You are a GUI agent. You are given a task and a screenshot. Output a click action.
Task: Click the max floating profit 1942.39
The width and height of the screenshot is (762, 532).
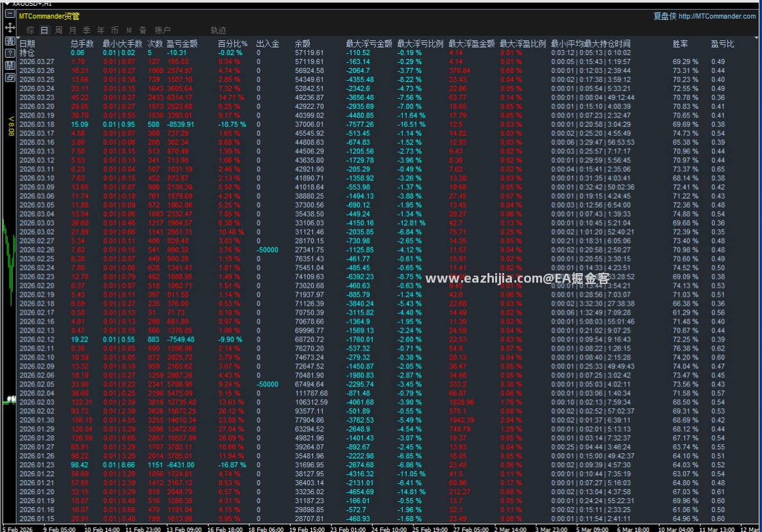(461, 420)
